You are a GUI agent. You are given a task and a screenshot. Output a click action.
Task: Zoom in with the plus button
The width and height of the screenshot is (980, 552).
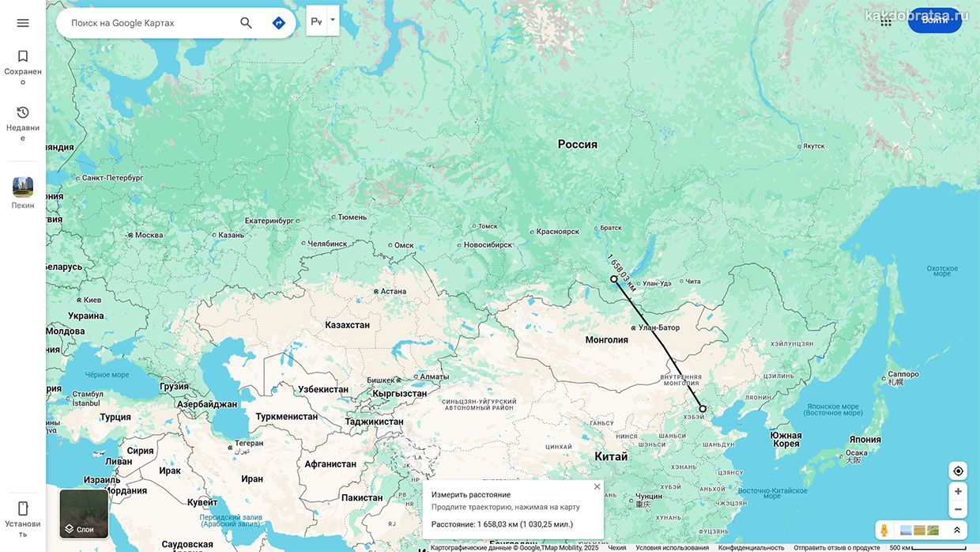click(x=958, y=491)
